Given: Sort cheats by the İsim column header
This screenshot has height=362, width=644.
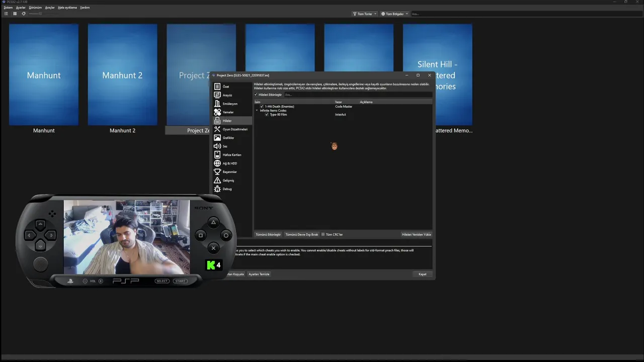Looking at the screenshot, I should (294, 102).
